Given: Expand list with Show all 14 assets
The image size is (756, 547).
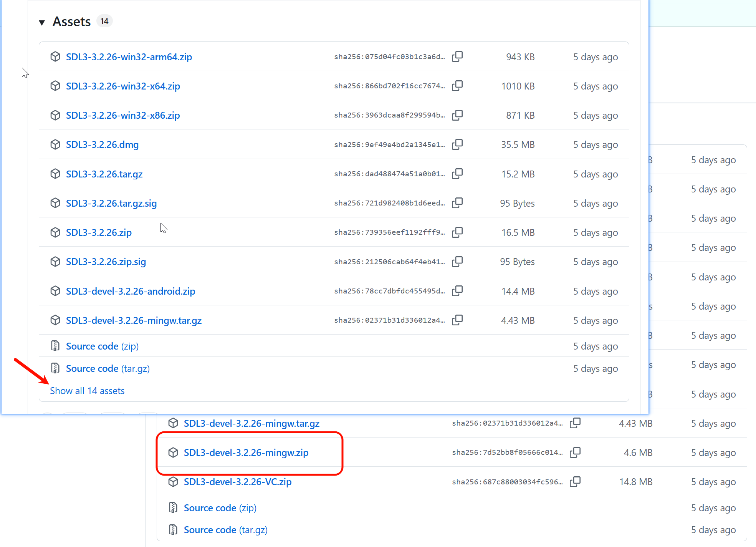Looking at the screenshot, I should pyautogui.click(x=87, y=391).
